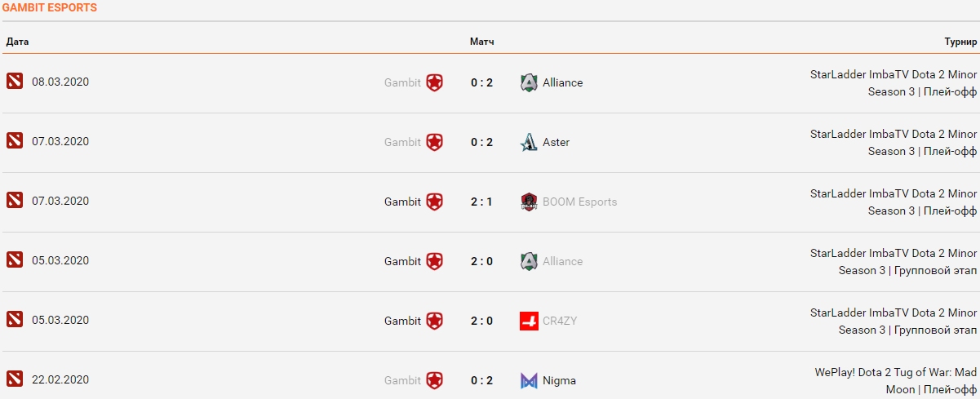Image resolution: width=980 pixels, height=399 pixels.
Task: Open the Aster team link
Action: (x=556, y=142)
